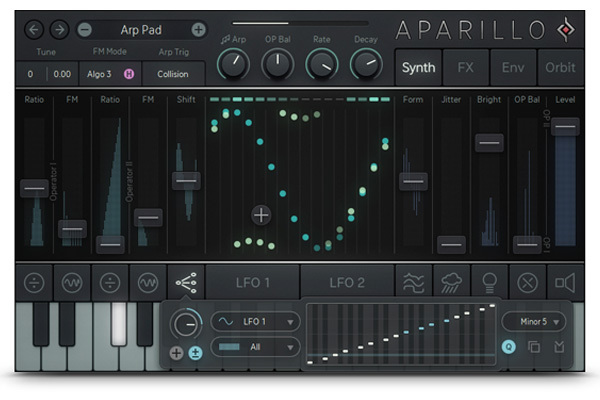Open the Operator II ratio divide icon

coord(110,283)
